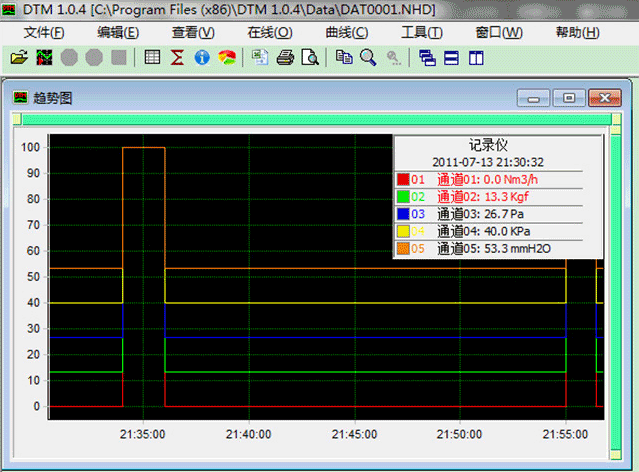The height and width of the screenshot is (472, 639).
Task: Click the printer icon
Action: point(285,58)
